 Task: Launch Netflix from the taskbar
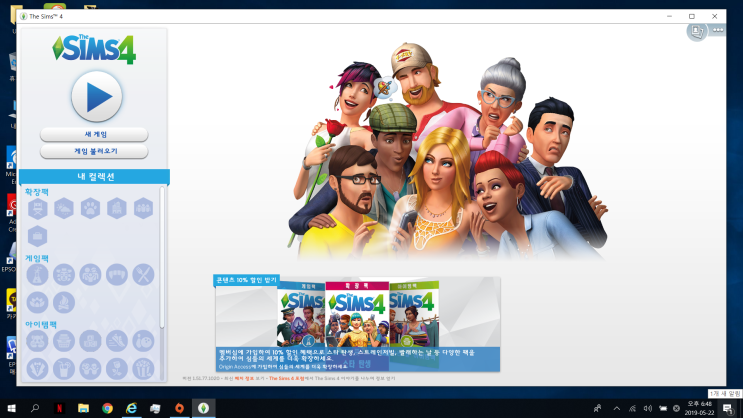pyautogui.click(x=59, y=408)
